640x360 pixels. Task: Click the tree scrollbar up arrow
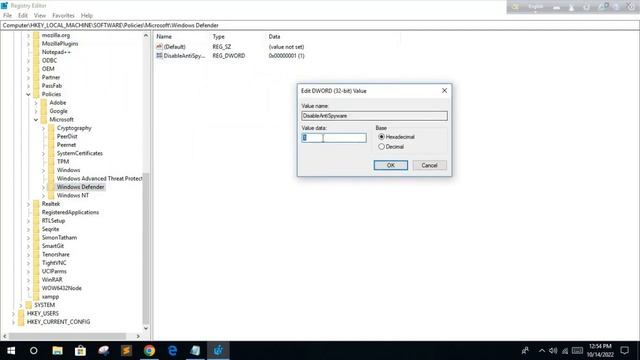point(146,36)
